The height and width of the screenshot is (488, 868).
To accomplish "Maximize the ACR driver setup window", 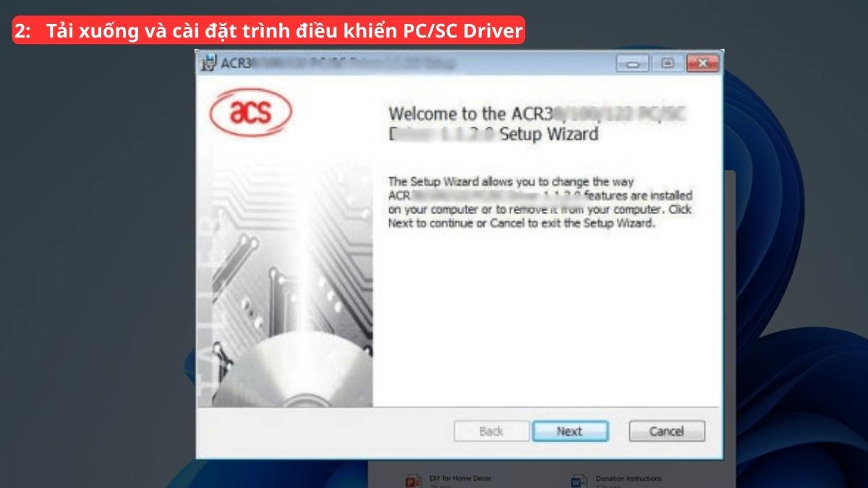I will coord(667,64).
